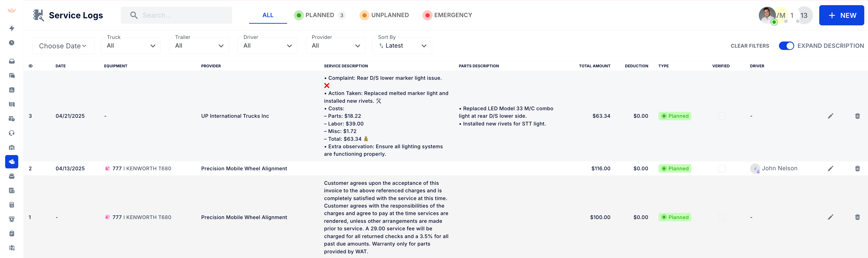
Task: Edit service log 3 with pencil icon
Action: 830,116
